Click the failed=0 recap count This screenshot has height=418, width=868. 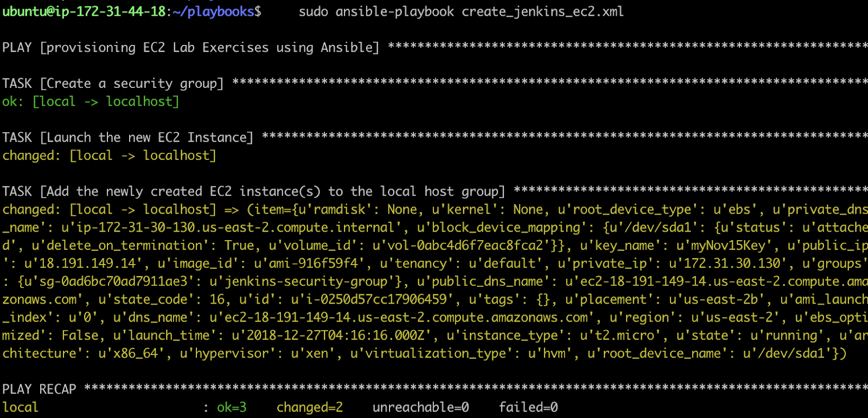tap(528, 407)
